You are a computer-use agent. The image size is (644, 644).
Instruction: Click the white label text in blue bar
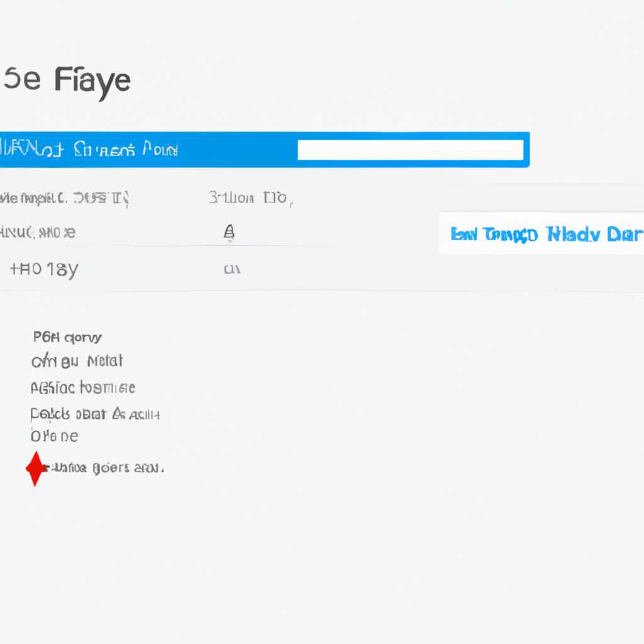pos(89,150)
